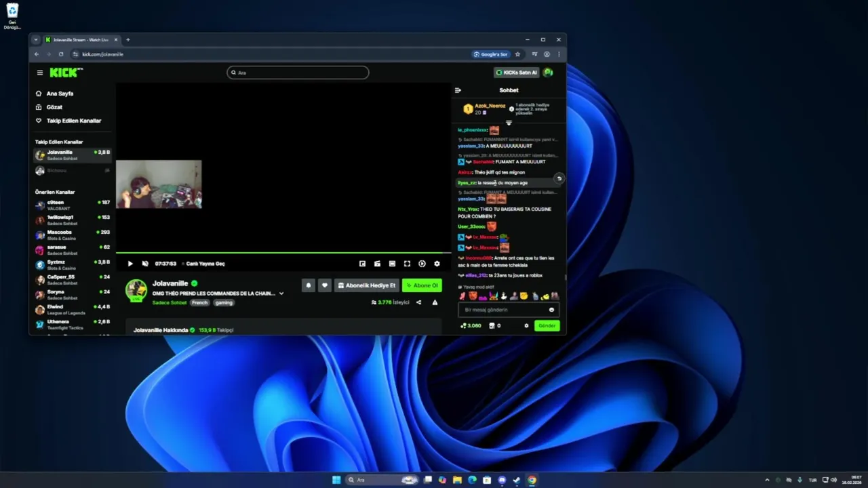Open the tab search dropdown
868x488 pixels.
pyautogui.click(x=36, y=40)
